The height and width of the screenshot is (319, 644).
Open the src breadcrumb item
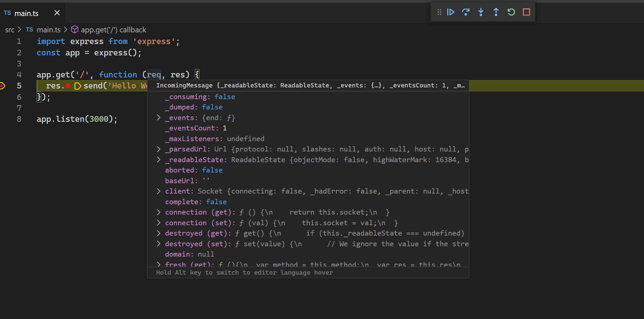coord(10,30)
